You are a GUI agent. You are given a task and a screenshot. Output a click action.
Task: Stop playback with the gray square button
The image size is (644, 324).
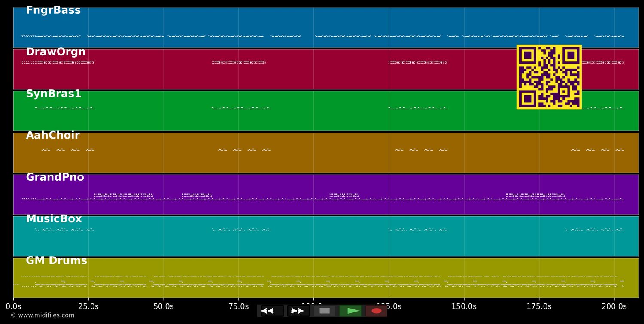point(325,311)
